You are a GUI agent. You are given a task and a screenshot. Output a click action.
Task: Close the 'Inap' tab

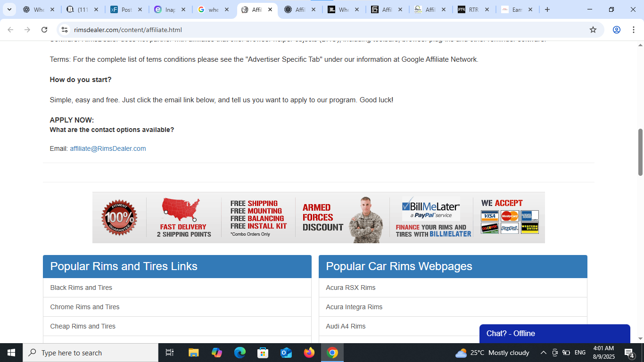click(183, 9)
